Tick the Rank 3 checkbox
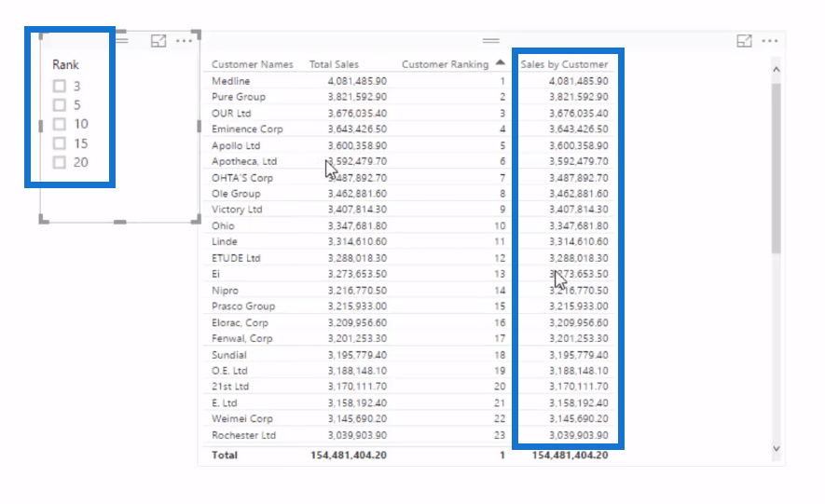Viewport: 825px width, 504px height. (60, 86)
